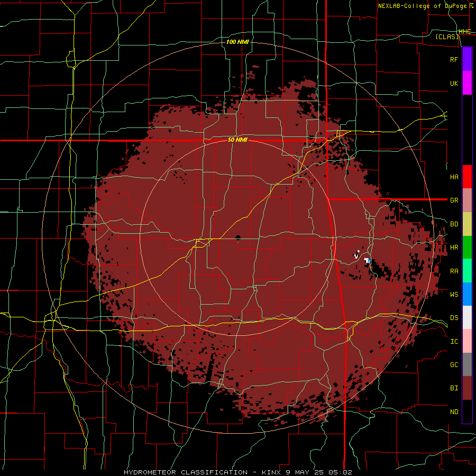Click the 'BD' legend label
Screen dimensions: 476x476
[454, 224]
